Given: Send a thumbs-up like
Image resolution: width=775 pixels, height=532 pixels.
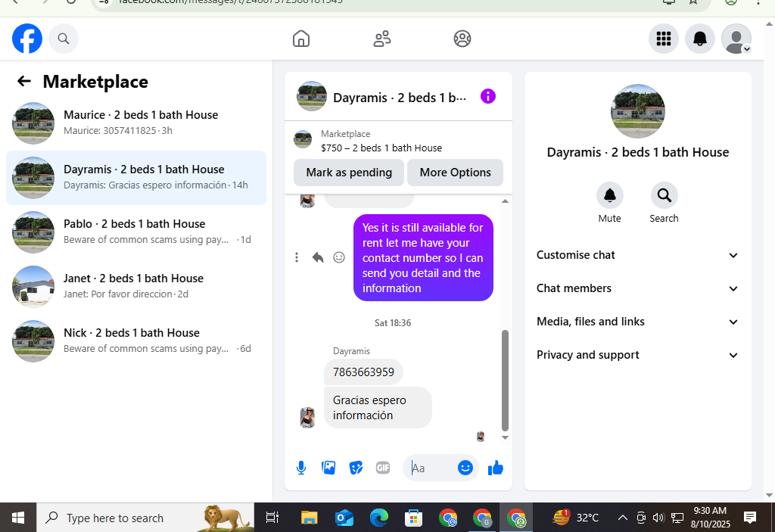Looking at the screenshot, I should tap(495, 468).
